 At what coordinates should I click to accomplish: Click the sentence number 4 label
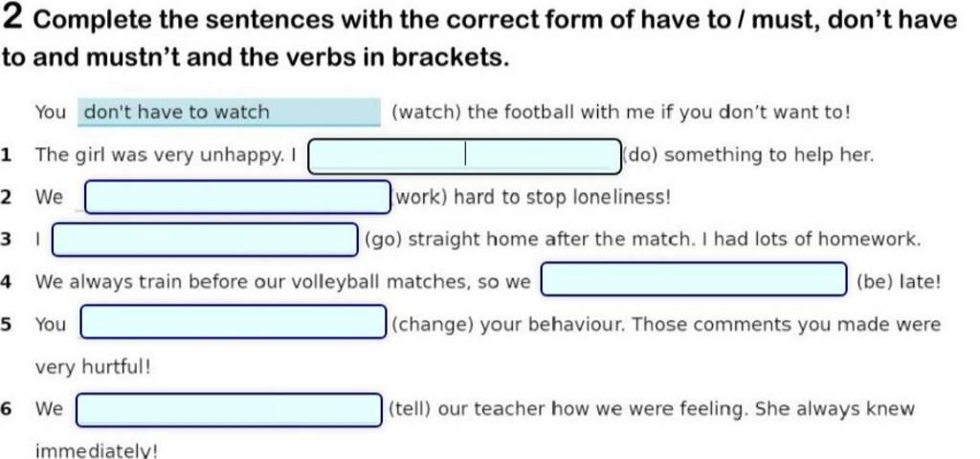pyautogui.click(x=7, y=282)
